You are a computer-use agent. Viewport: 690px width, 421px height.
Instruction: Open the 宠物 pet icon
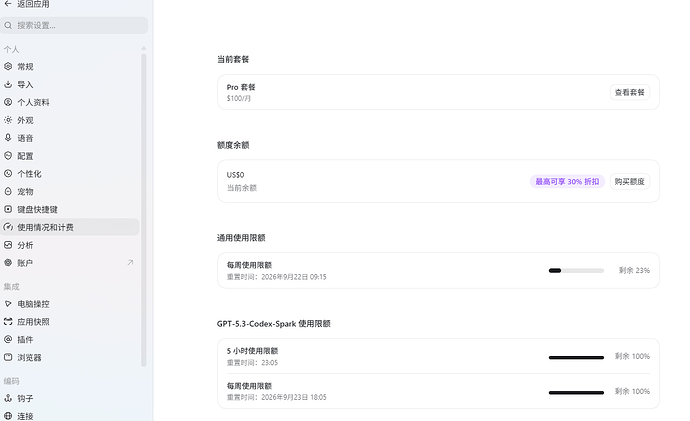[x=8, y=191]
